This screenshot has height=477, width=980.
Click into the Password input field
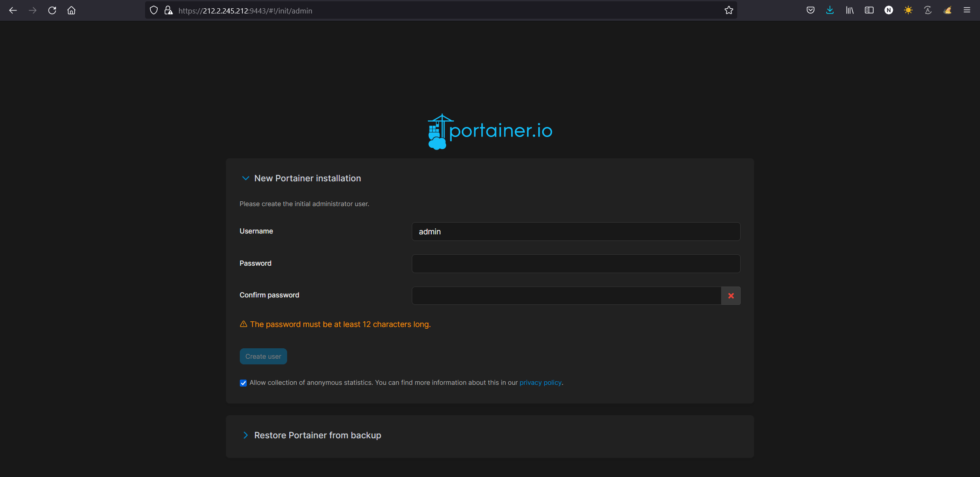tap(576, 264)
